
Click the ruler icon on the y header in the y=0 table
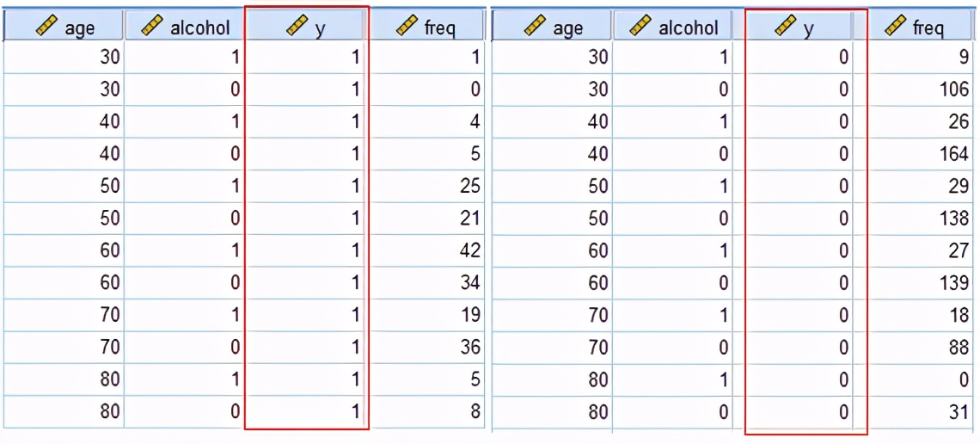click(786, 27)
